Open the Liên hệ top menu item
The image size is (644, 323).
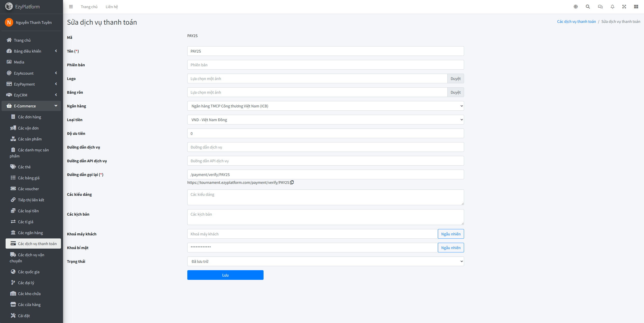(112, 7)
